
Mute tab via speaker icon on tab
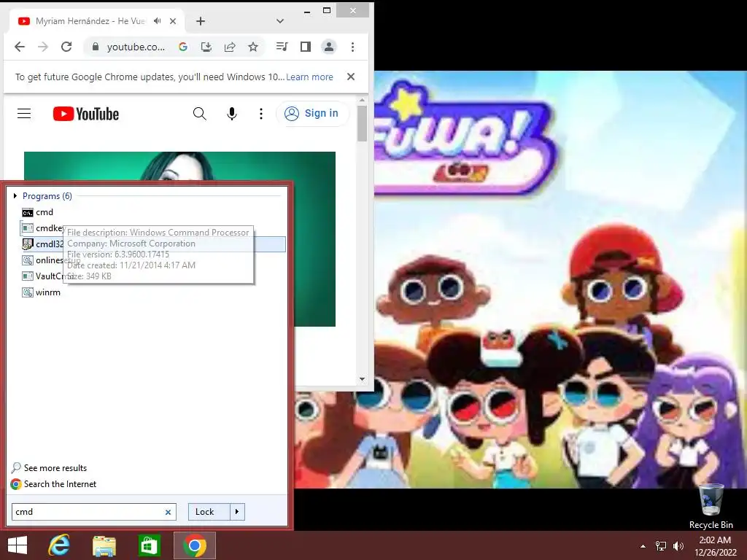(158, 21)
